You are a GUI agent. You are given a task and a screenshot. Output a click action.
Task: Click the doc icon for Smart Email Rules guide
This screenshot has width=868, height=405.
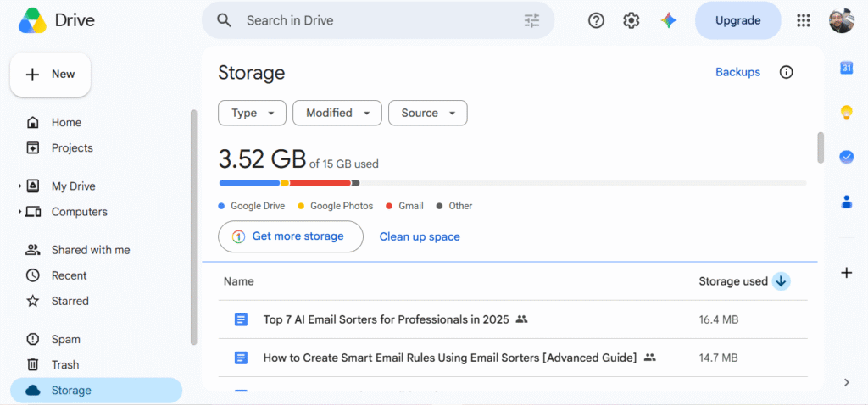(x=241, y=358)
